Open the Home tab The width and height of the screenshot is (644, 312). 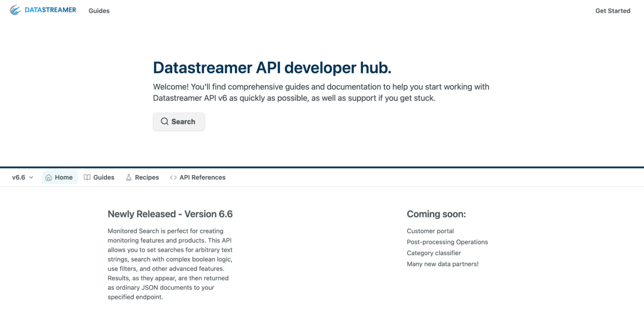(x=60, y=177)
